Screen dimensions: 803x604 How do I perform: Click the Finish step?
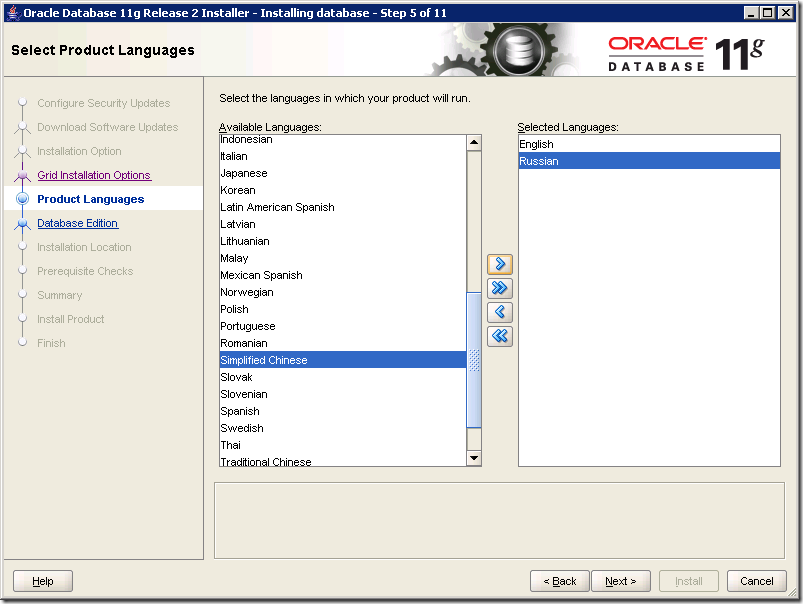coord(51,343)
